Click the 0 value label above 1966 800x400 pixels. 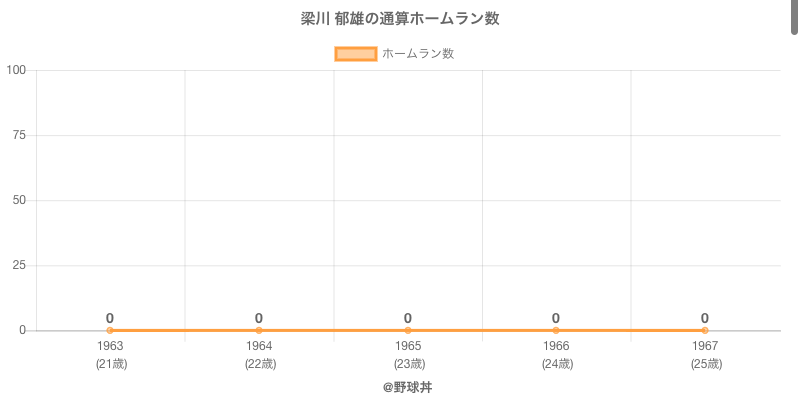click(x=556, y=318)
